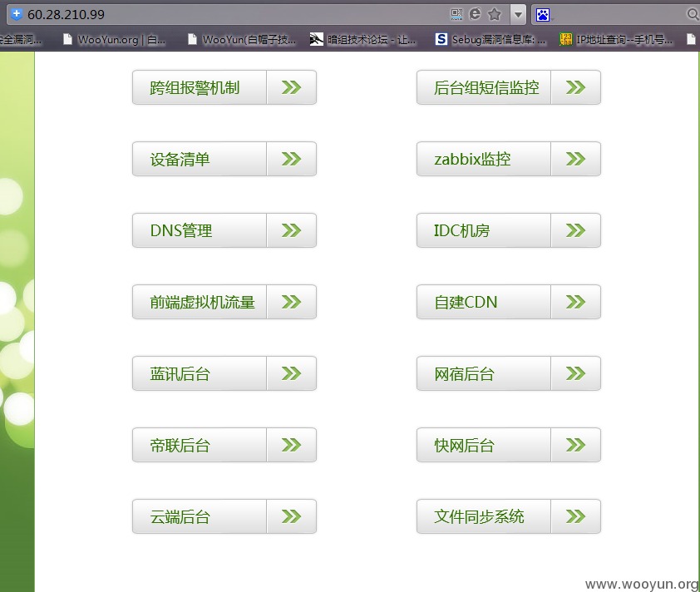
Task: Click the arrow icon beside 文件同步系统
Action: pos(575,516)
